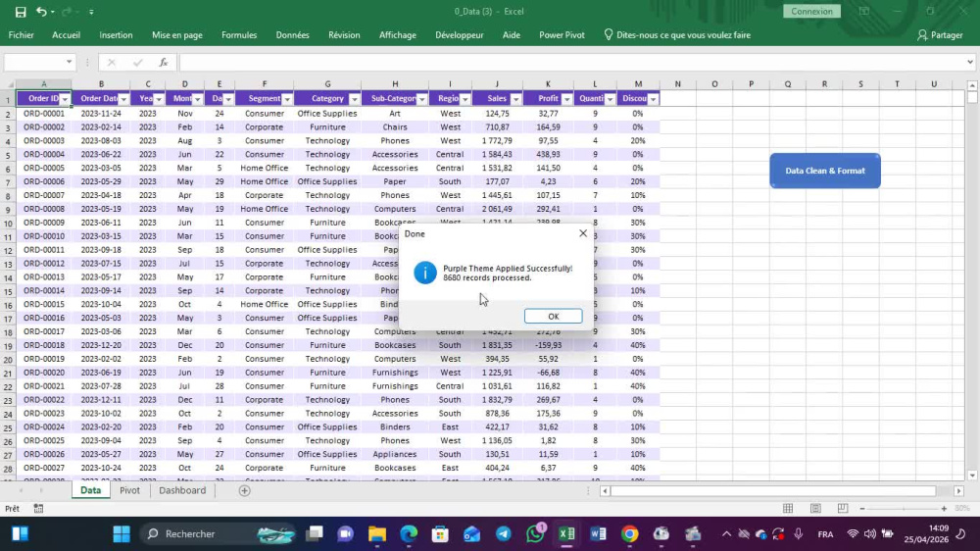Open the Discount filter dropdown
Screen dimensions: 980x551
pos(653,99)
